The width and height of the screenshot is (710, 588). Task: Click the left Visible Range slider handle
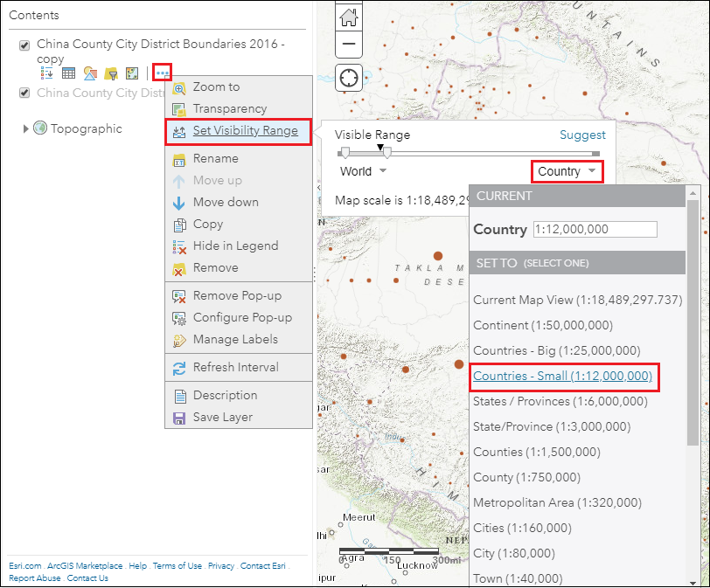[x=345, y=153]
